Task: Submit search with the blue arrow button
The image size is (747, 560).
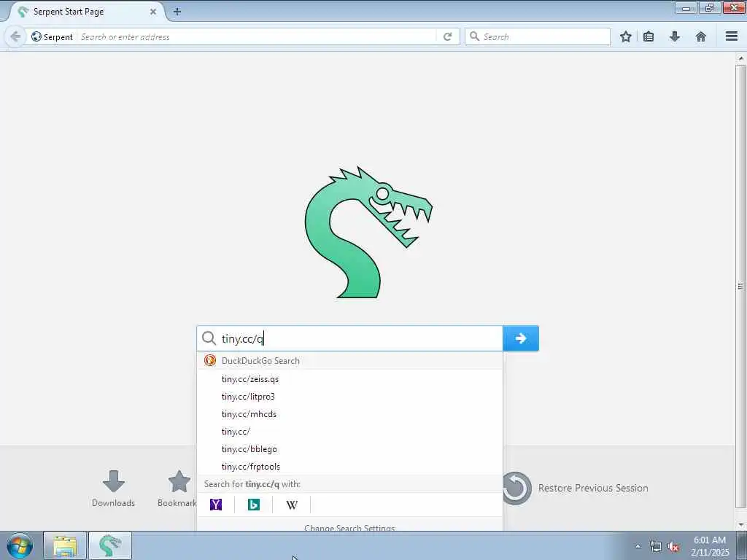Action: tap(521, 338)
